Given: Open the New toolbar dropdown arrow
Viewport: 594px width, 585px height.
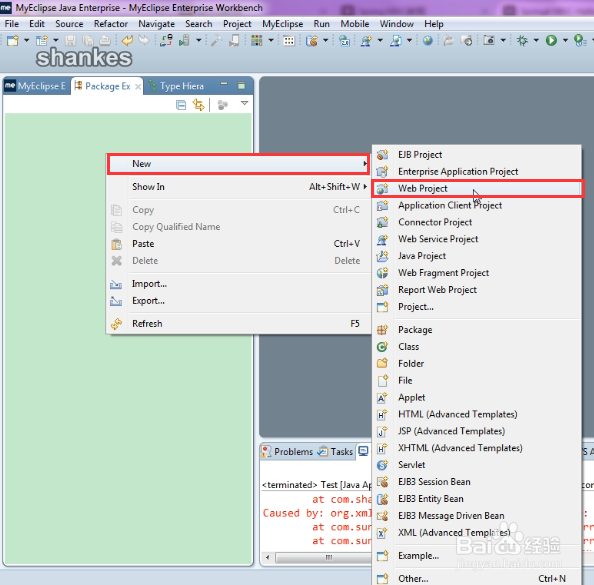Looking at the screenshot, I should [x=27, y=40].
